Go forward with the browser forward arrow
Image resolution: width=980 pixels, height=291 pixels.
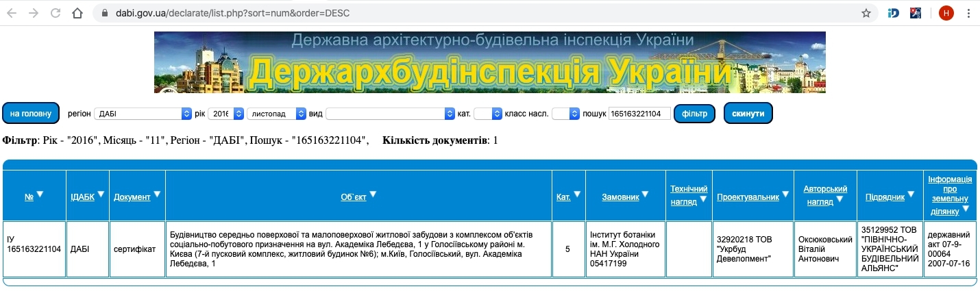pyautogui.click(x=34, y=13)
